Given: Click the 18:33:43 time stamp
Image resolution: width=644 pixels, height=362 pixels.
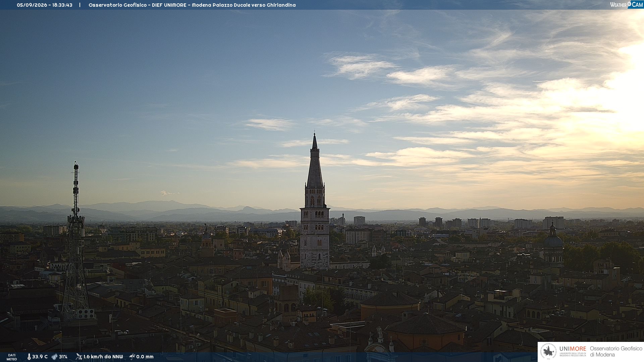Looking at the screenshot, I should tap(62, 5).
